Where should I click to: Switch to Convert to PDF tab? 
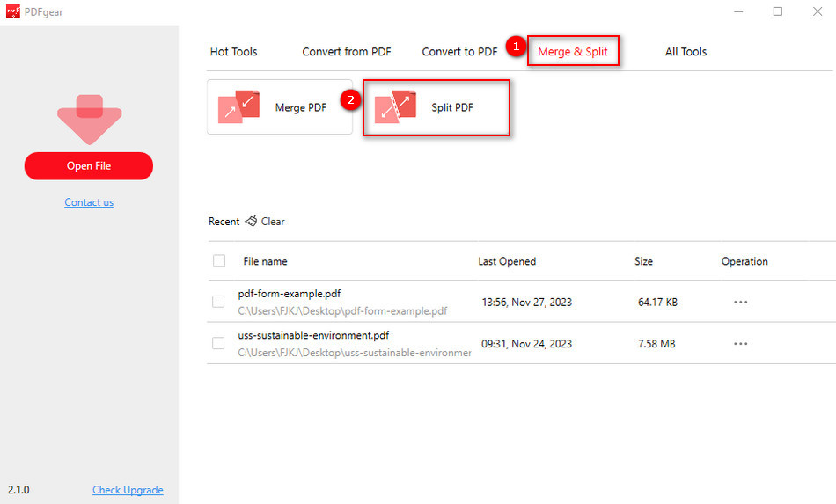click(x=459, y=52)
